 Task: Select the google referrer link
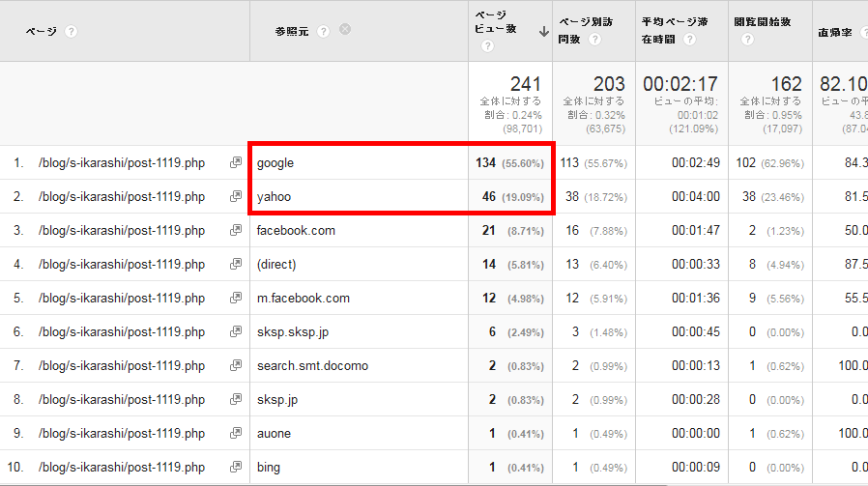(275, 163)
